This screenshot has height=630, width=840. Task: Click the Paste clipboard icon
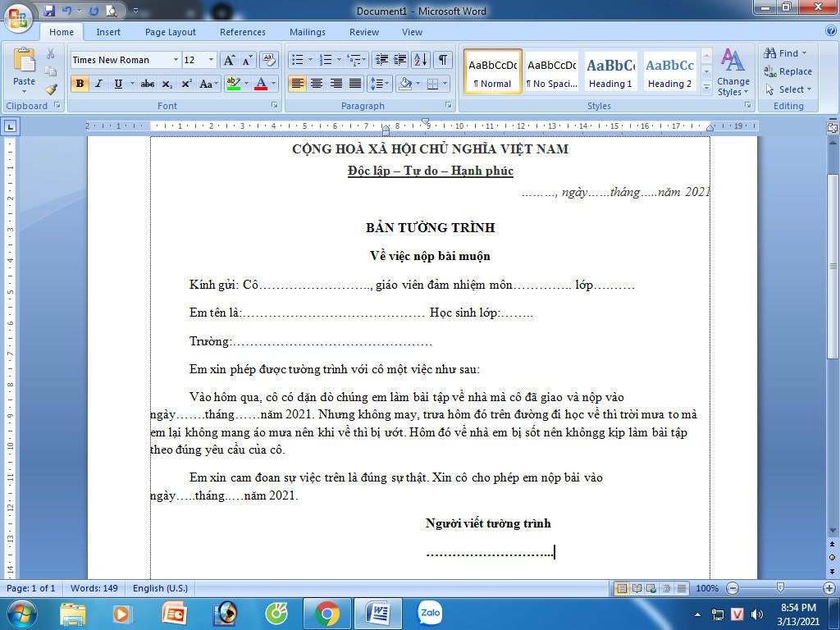[x=24, y=61]
